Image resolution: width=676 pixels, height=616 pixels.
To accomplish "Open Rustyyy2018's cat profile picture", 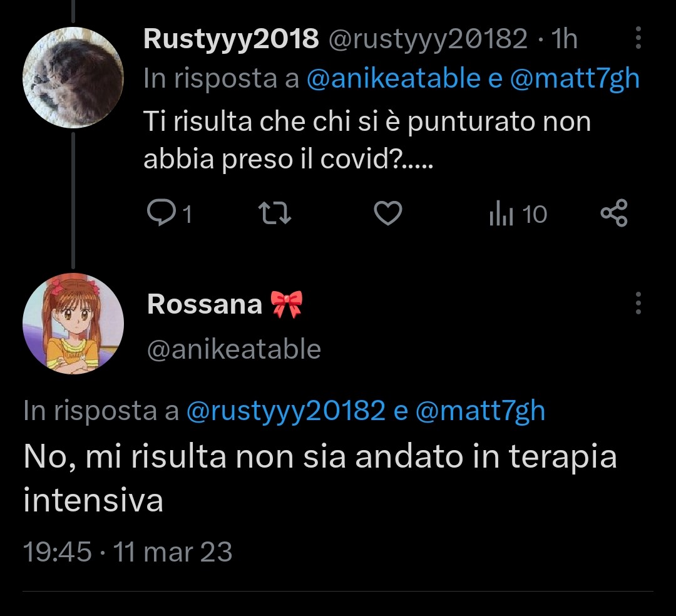I will [x=73, y=78].
